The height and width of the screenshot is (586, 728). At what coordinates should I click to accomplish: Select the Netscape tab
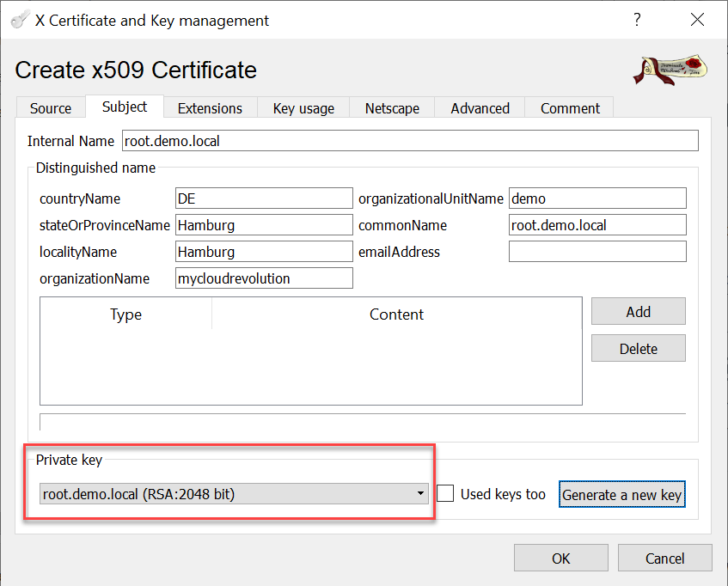(392, 108)
